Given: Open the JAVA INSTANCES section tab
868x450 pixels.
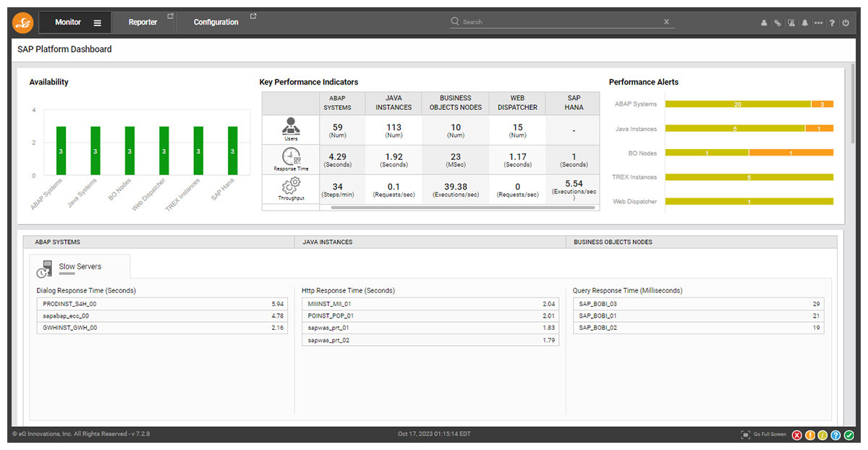Looking at the screenshot, I should coord(430,242).
